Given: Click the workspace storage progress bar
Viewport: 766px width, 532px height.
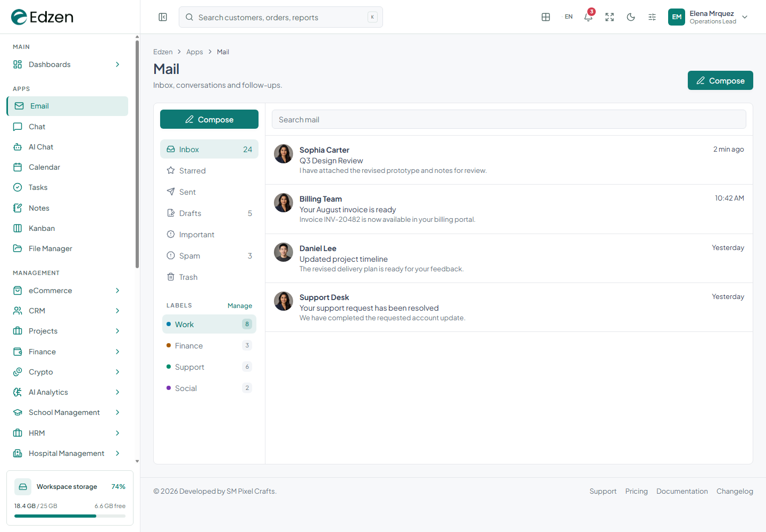Looking at the screenshot, I should tap(70, 516).
